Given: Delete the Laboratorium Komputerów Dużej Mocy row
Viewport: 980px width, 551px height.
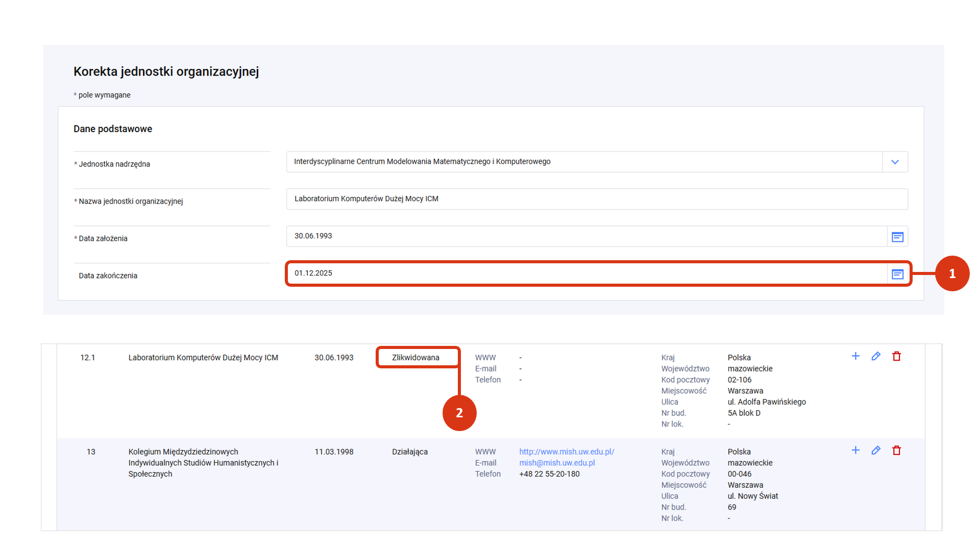Looking at the screenshot, I should tap(896, 357).
